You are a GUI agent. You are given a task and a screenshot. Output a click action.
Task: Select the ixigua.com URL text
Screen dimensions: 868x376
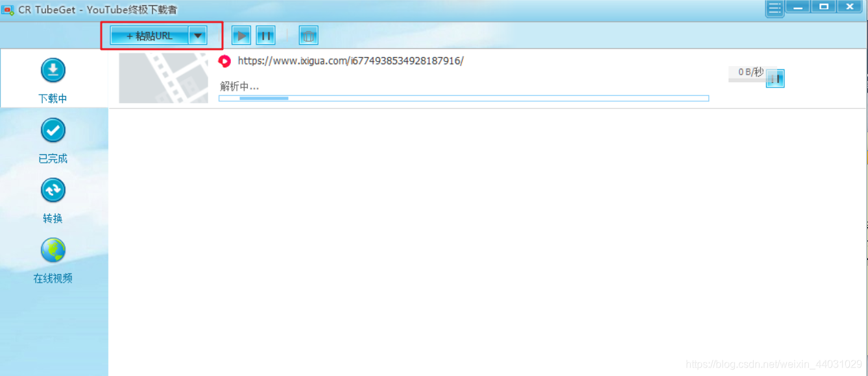coord(351,61)
